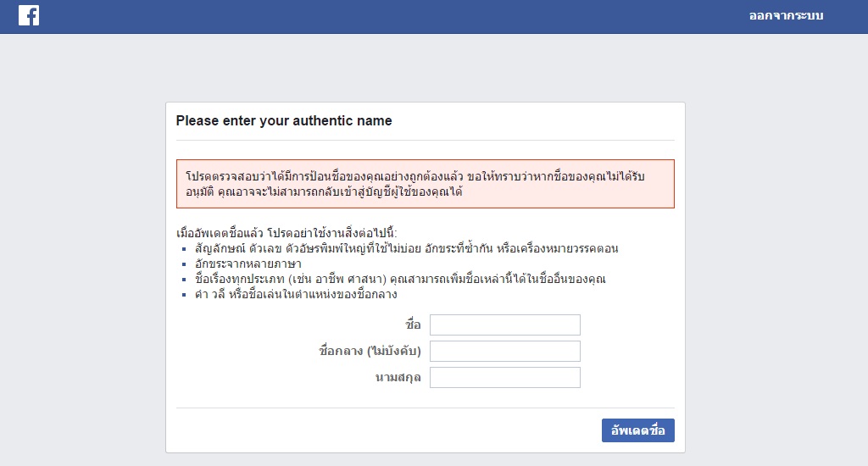Click the ชื่อ field label
868x466 pixels.
point(413,325)
